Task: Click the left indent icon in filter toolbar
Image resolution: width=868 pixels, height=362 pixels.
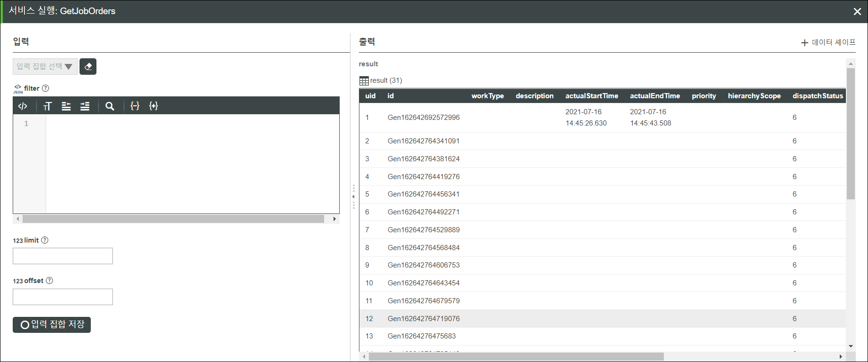Action: click(x=66, y=106)
